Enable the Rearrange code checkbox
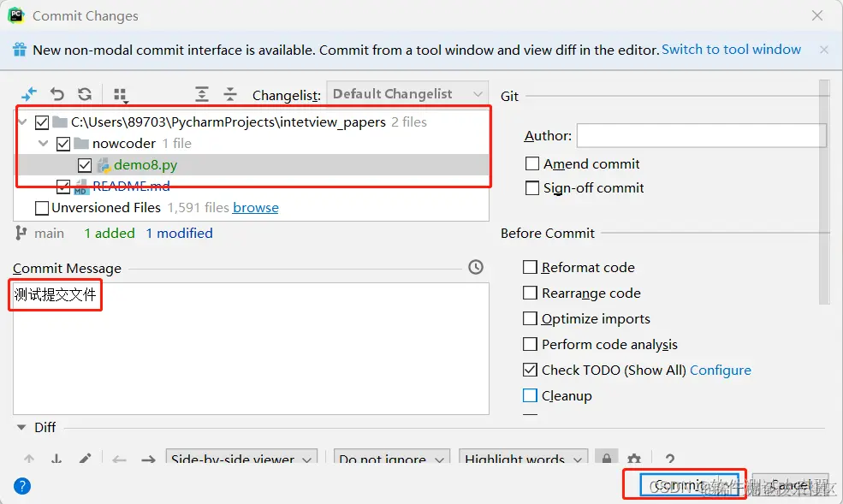843x504 pixels. [530, 293]
